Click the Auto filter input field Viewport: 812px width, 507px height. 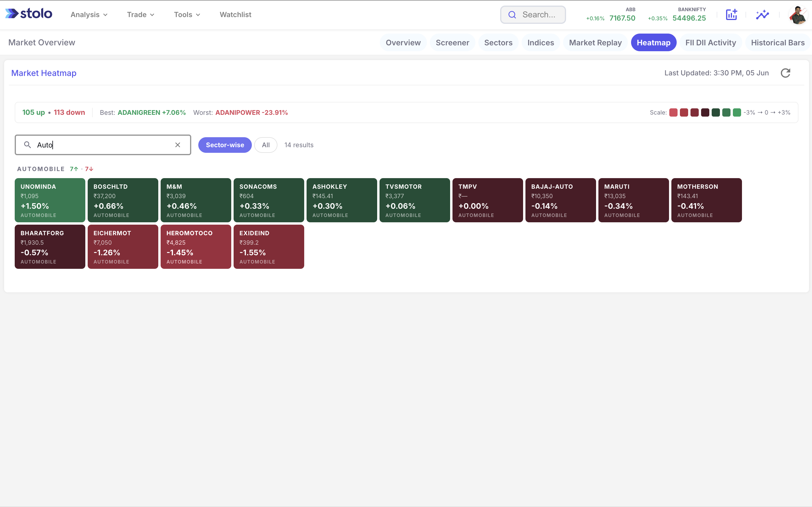point(103,145)
